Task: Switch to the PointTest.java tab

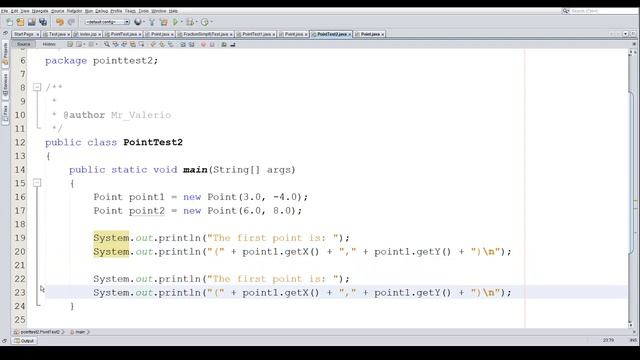Action: [x=123, y=34]
